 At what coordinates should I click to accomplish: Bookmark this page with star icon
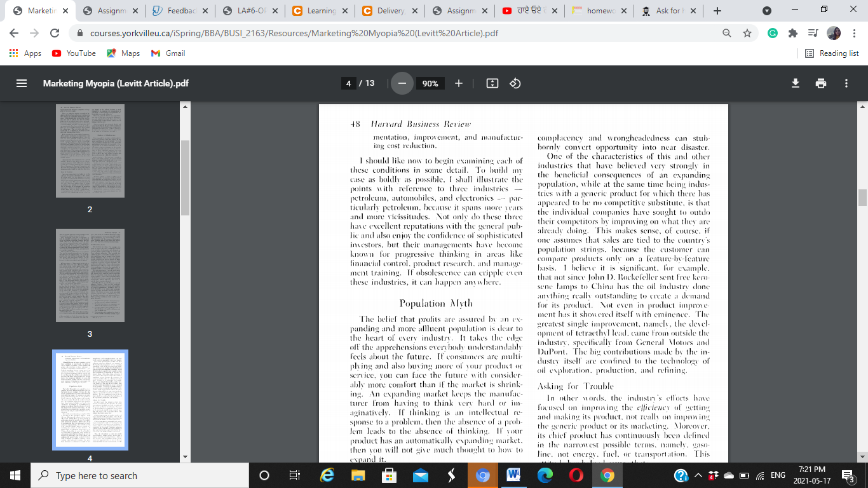(747, 33)
